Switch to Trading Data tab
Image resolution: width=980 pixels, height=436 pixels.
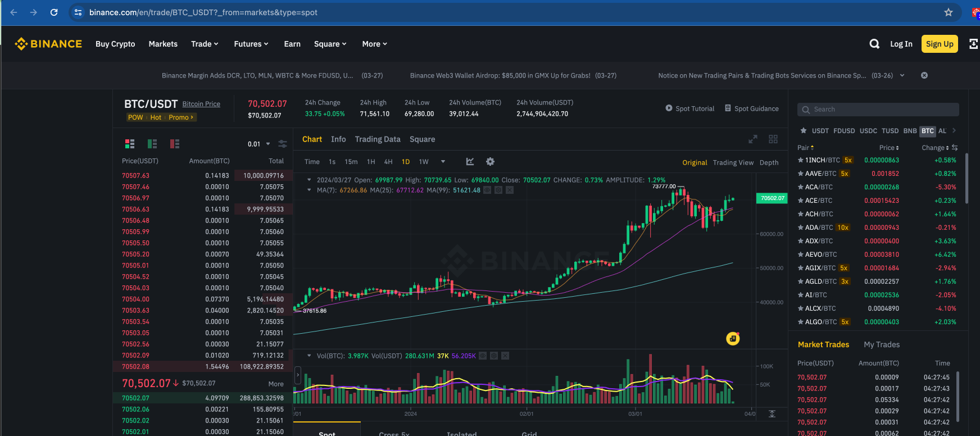click(x=378, y=139)
